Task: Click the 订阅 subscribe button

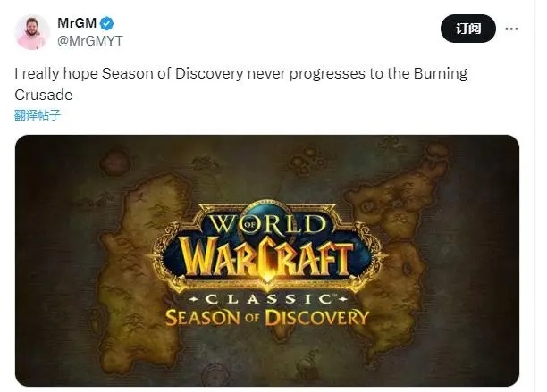Action: tap(468, 29)
